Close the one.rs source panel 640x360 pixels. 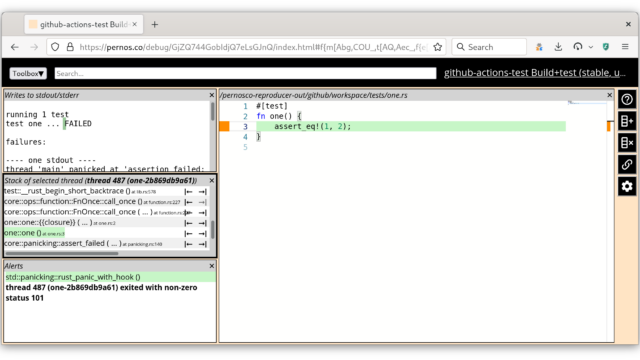point(609,95)
